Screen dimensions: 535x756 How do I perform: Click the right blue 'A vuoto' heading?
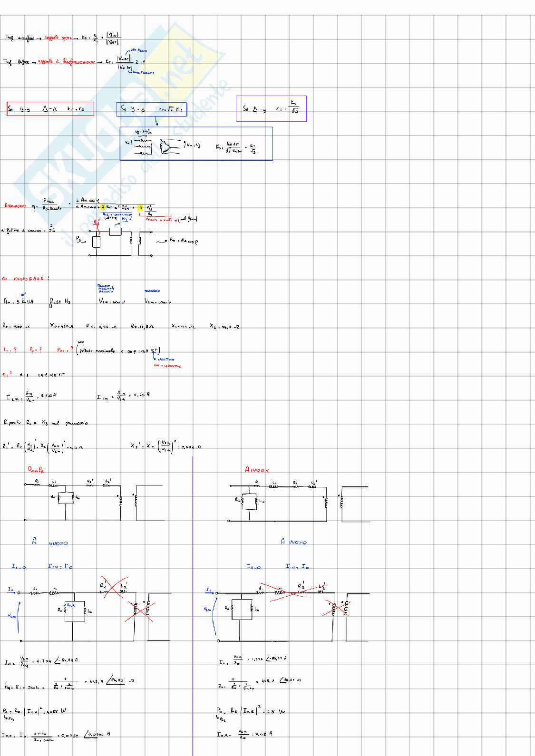293,542
